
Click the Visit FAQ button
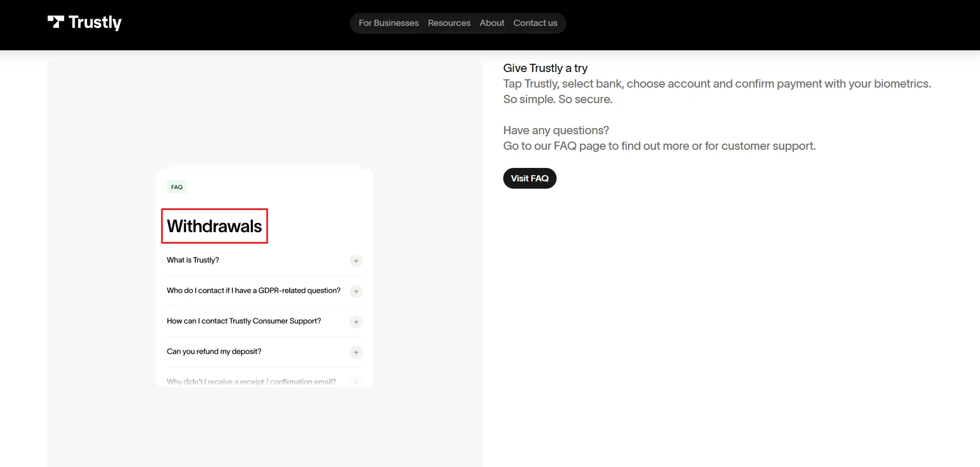(530, 178)
